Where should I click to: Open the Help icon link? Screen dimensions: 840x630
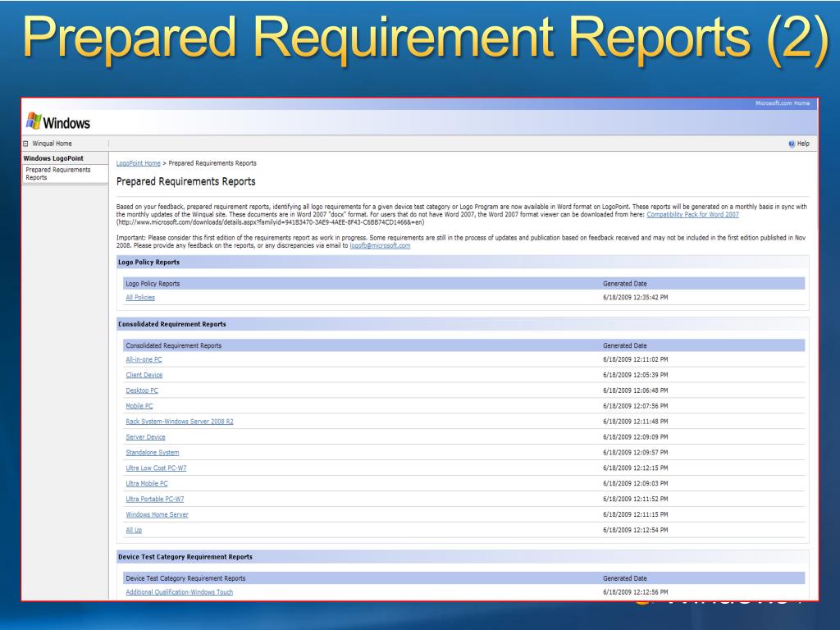[792, 144]
